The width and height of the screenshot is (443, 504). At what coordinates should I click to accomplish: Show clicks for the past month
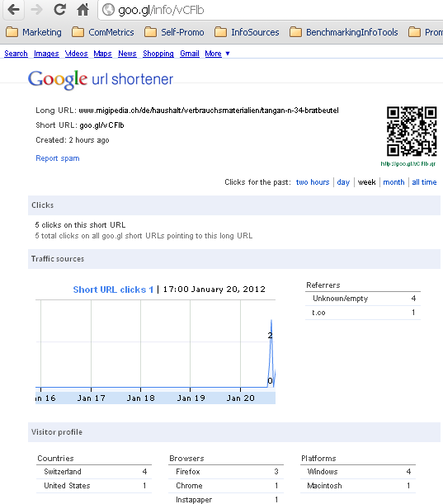tap(394, 182)
